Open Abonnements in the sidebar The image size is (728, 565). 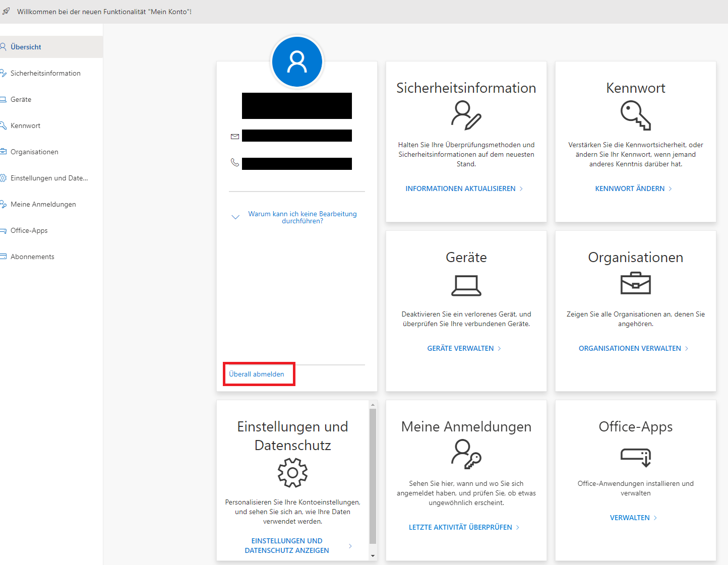pyautogui.click(x=51, y=257)
